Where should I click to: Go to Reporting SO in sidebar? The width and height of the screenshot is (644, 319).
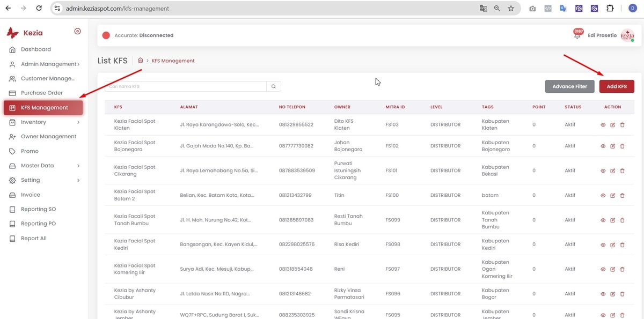click(38, 209)
